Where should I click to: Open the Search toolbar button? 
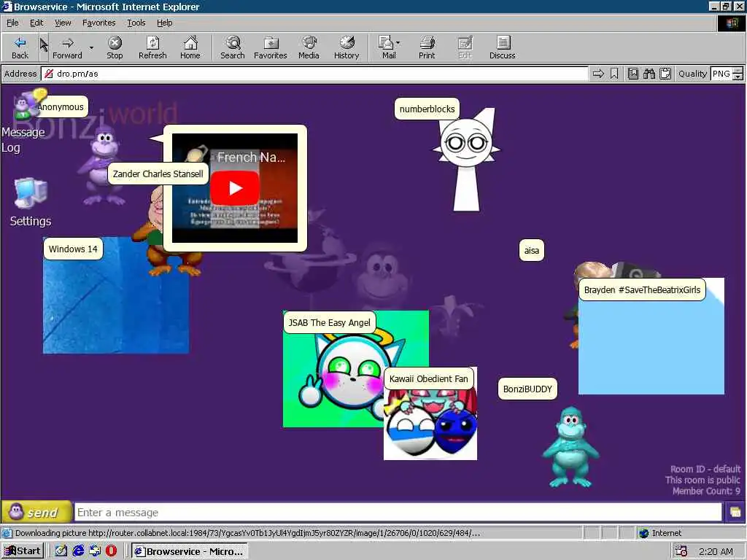click(x=233, y=47)
